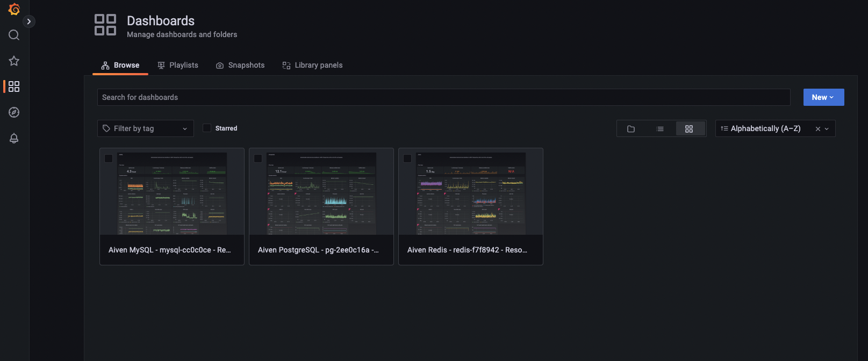Click the blue New button
The image size is (868, 361).
pyautogui.click(x=823, y=97)
